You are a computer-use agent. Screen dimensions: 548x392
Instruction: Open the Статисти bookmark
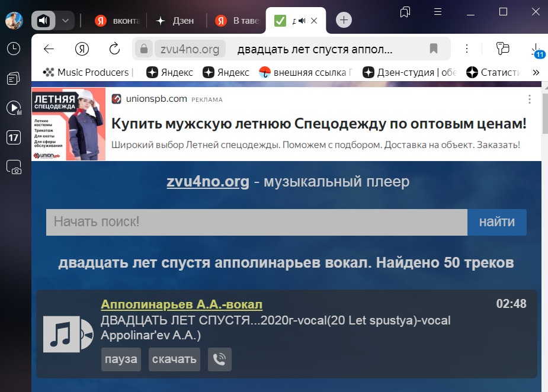tap(493, 72)
